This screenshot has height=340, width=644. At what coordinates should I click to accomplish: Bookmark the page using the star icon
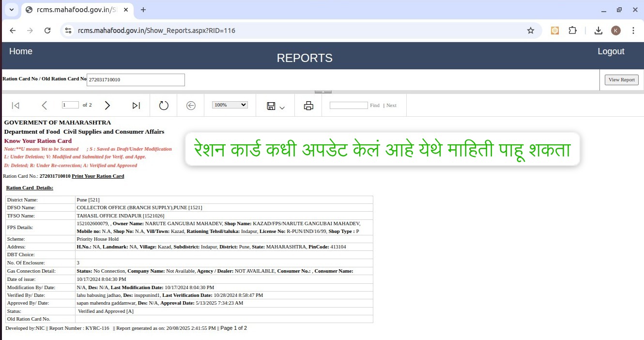[x=531, y=30]
